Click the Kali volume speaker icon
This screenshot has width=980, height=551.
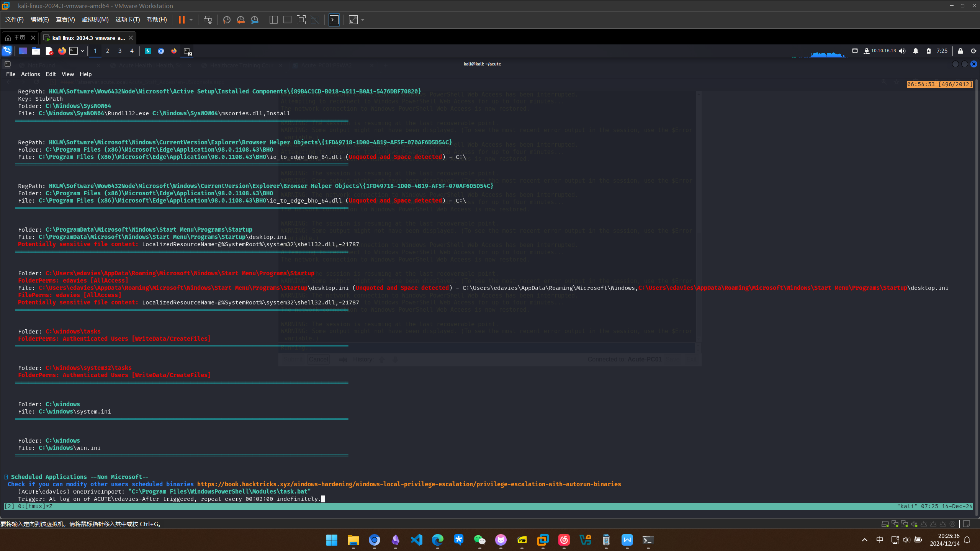tap(903, 51)
